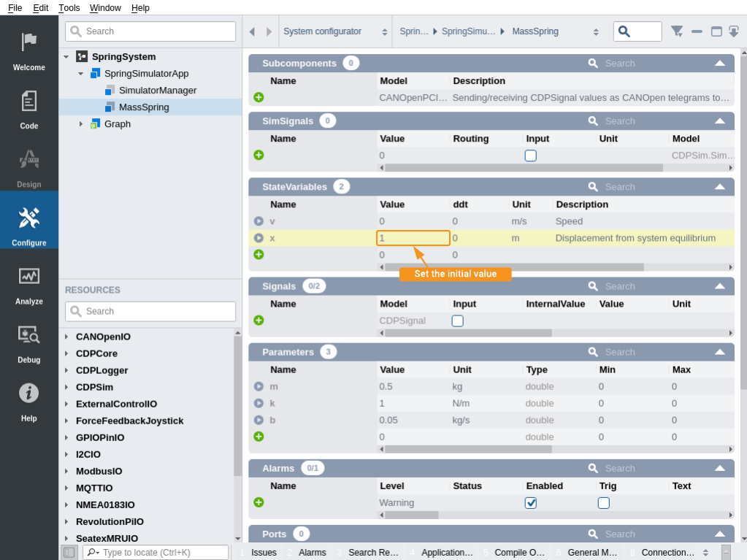Expand the CANOpenIO resource
The width and height of the screenshot is (747, 560).
(66, 337)
